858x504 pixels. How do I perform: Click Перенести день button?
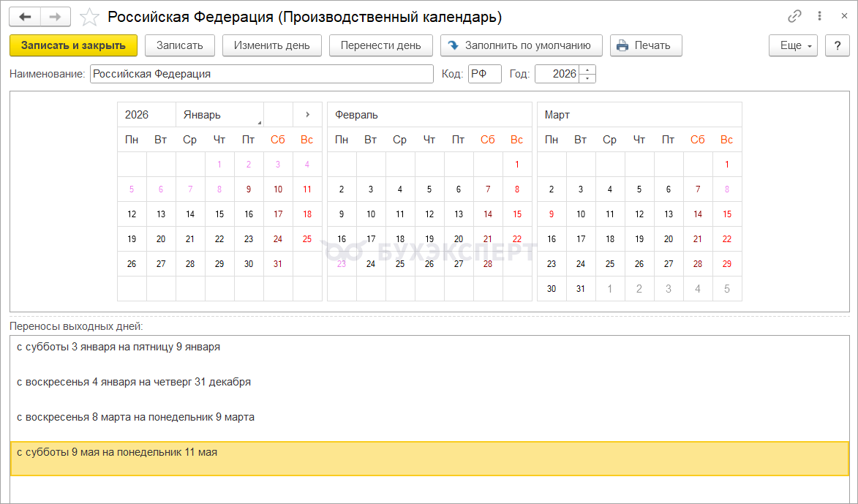click(381, 45)
